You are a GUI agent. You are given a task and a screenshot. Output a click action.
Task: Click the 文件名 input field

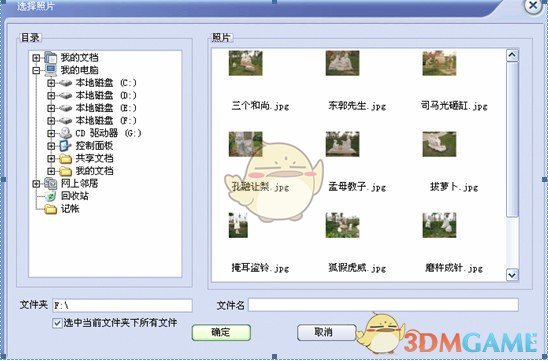point(383,305)
